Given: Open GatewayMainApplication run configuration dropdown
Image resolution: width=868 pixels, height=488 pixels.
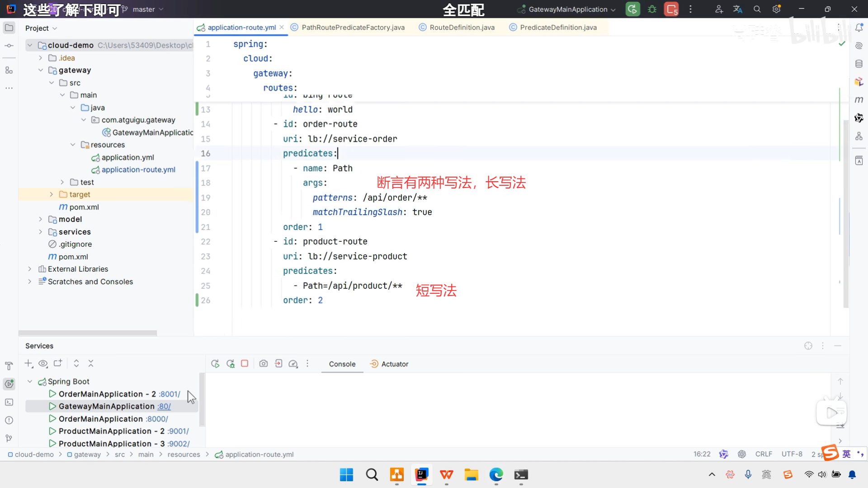Looking at the screenshot, I should click(x=568, y=9).
